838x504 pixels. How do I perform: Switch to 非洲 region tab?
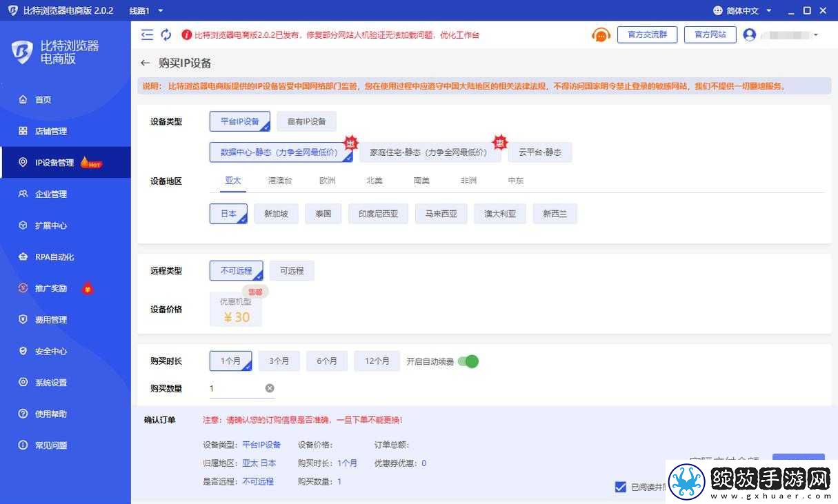[x=468, y=181]
